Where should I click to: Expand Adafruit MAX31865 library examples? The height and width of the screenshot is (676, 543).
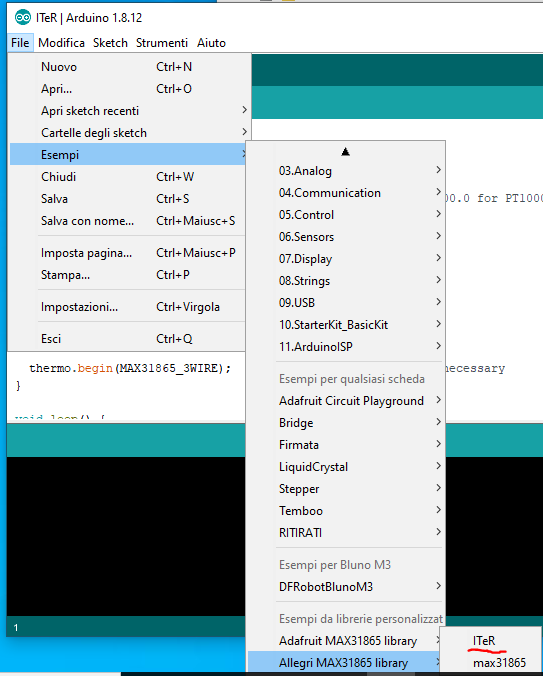coord(346,641)
